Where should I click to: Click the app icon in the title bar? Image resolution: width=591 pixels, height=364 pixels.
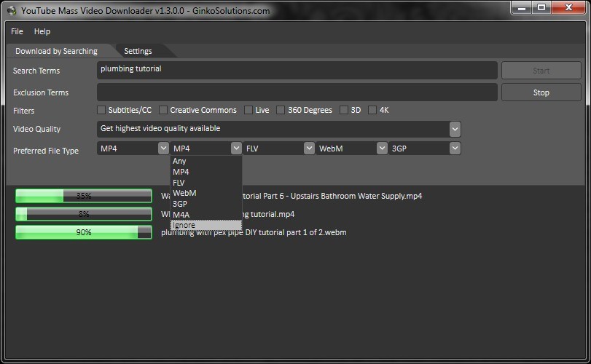(12, 10)
